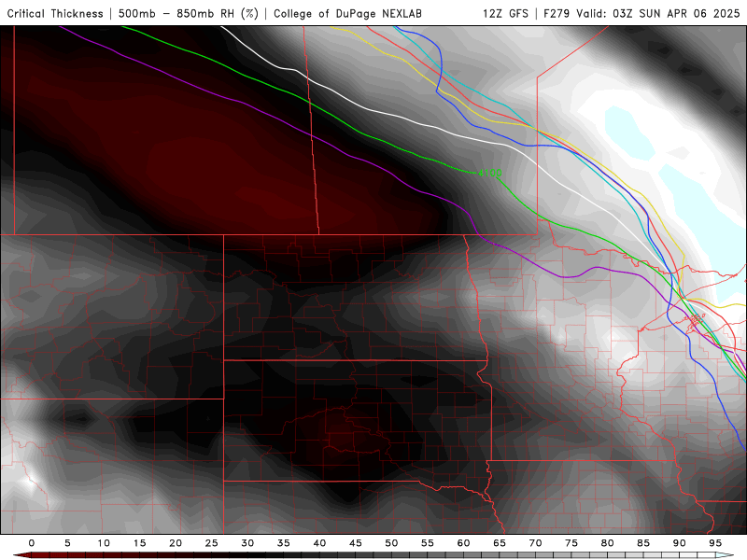Click the "College of DuPage NEXLAB" text
Viewport: 747px width, 560px height.
tap(347, 13)
